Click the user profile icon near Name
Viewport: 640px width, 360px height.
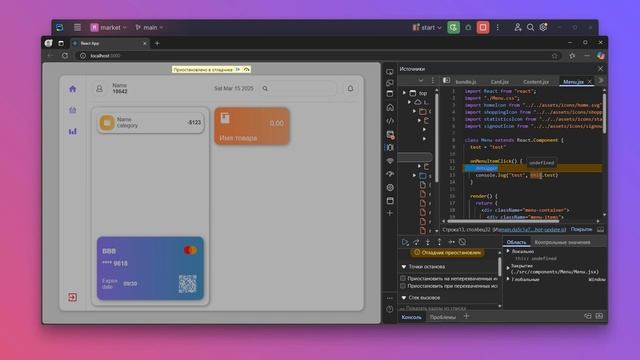[99, 88]
